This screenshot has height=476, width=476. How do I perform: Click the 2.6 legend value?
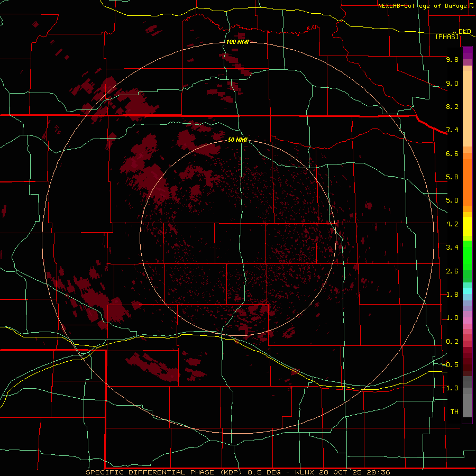[x=452, y=271]
